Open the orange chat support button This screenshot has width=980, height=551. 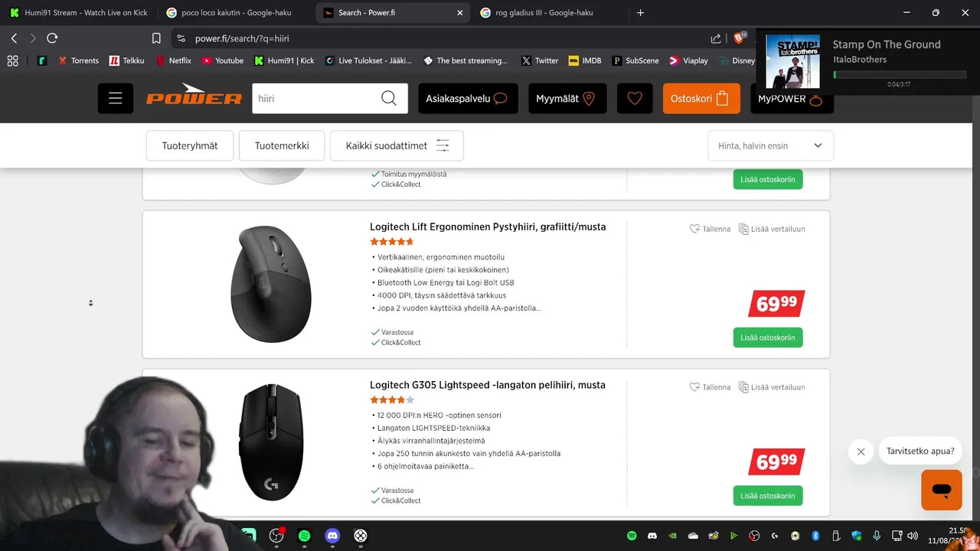(x=941, y=490)
